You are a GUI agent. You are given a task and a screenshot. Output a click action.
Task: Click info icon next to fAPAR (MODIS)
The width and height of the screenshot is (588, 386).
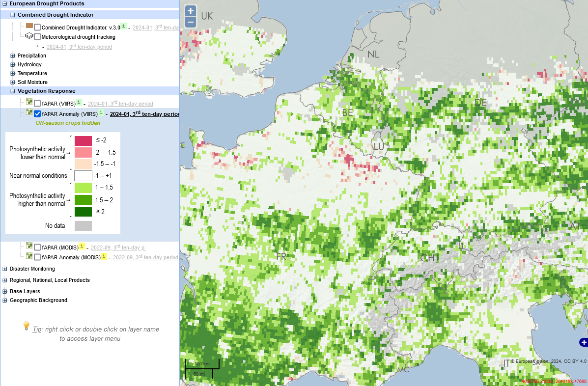point(82,247)
